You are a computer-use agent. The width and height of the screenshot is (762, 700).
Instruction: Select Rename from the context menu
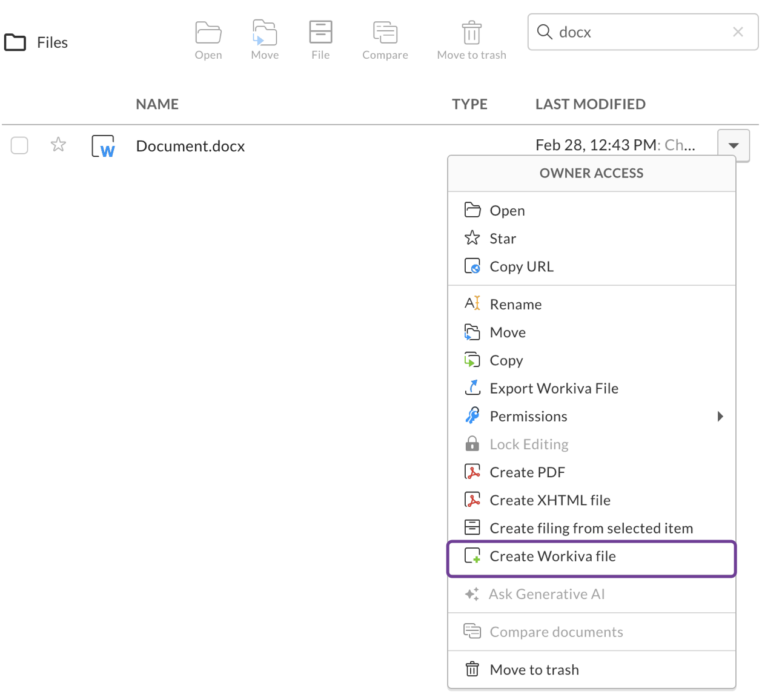click(x=515, y=305)
